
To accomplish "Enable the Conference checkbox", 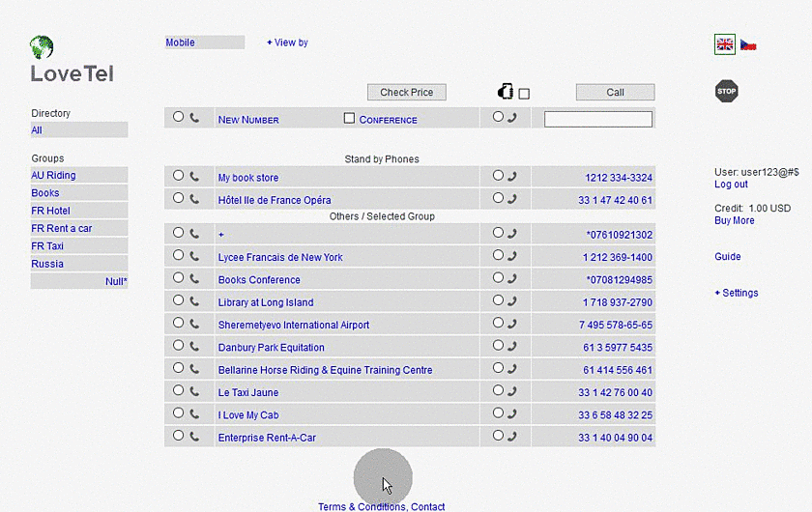I will (350, 119).
